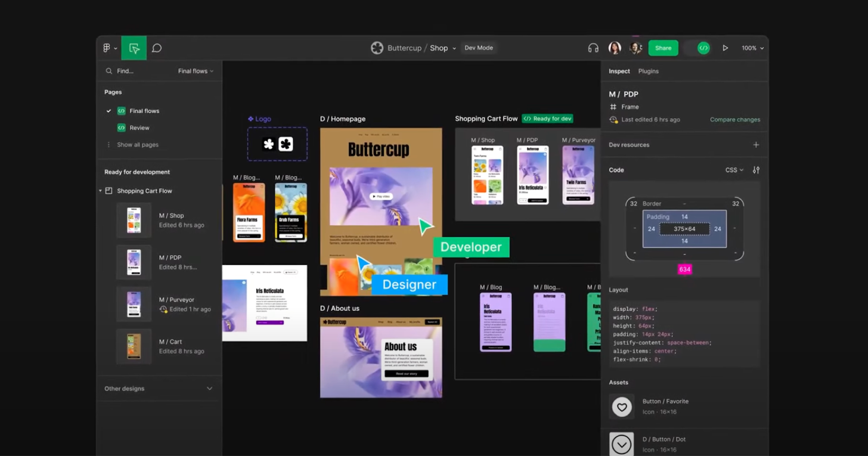The width and height of the screenshot is (868, 456).
Task: Open the 100% zoom dropdown
Action: [x=753, y=48]
